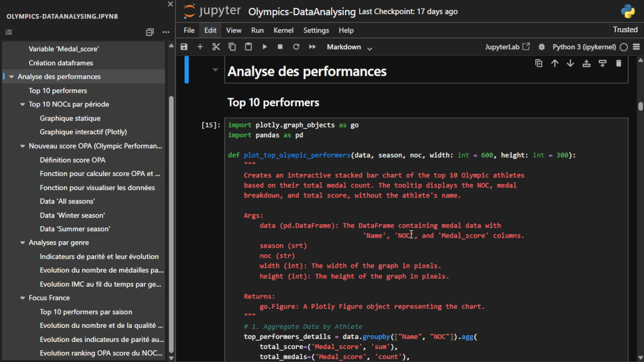This screenshot has width=644, height=362.
Task: Restart the kernel using the refresh icon
Action: coord(296,47)
